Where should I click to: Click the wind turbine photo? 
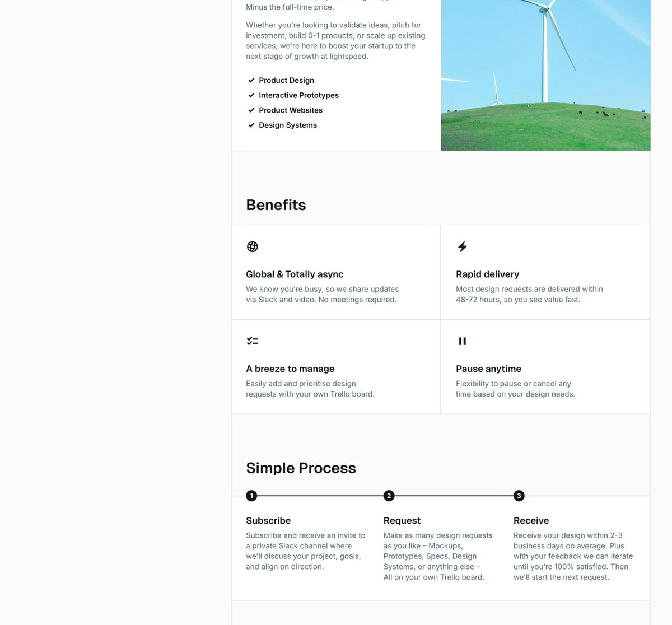coord(545,75)
